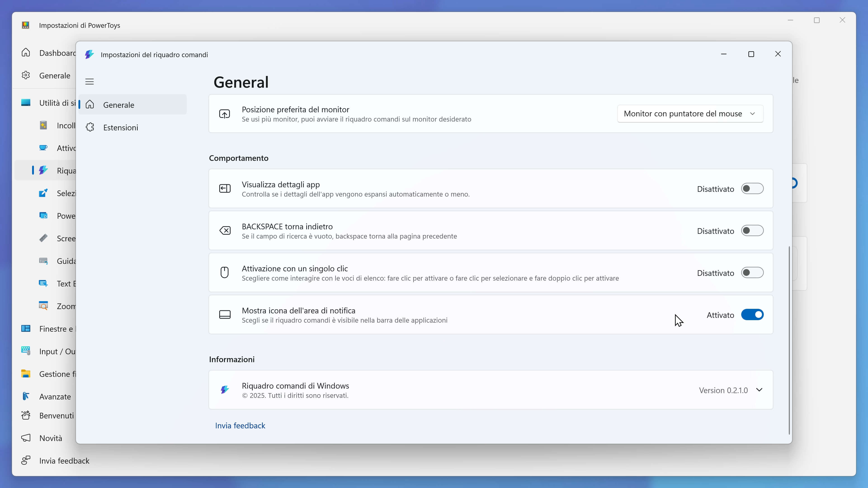Click the Screen ruler icon
Viewport: 868px width, 488px height.
click(x=43, y=238)
